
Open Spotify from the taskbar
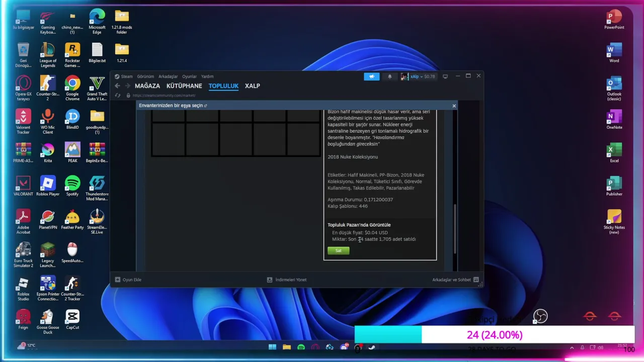point(301,347)
